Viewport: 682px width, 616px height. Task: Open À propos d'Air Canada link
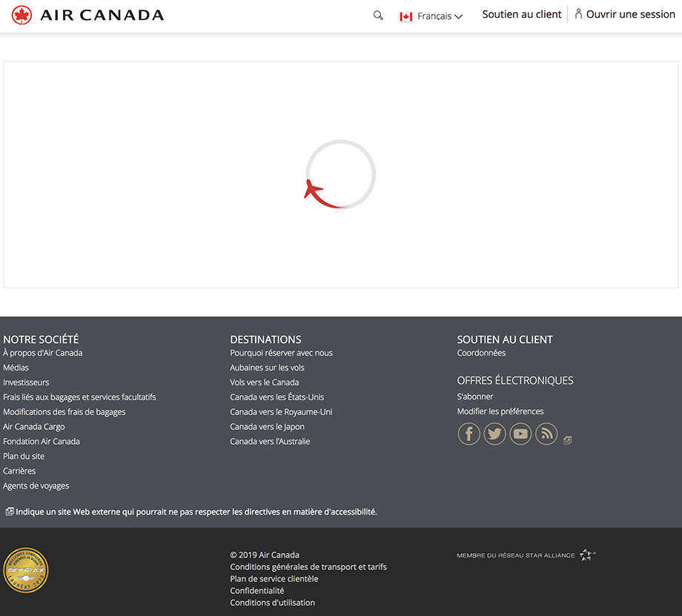click(43, 353)
